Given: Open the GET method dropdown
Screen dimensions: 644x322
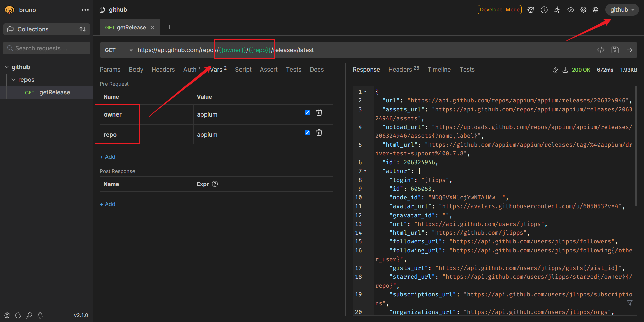Looking at the screenshot, I should 119,50.
